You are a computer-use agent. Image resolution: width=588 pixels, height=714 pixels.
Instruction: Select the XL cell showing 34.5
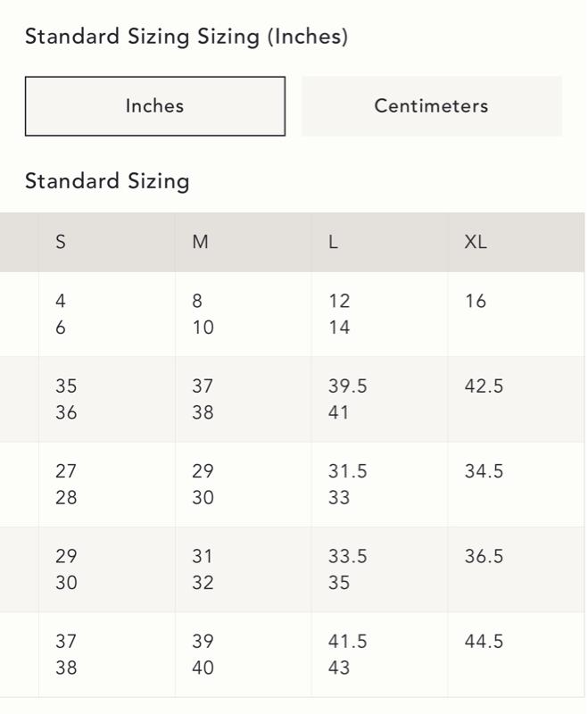click(x=484, y=471)
